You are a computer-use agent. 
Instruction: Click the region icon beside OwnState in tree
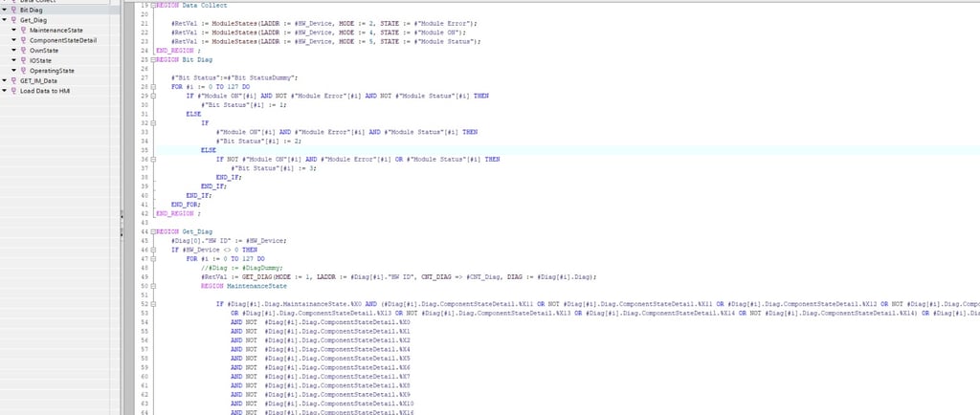(x=23, y=50)
